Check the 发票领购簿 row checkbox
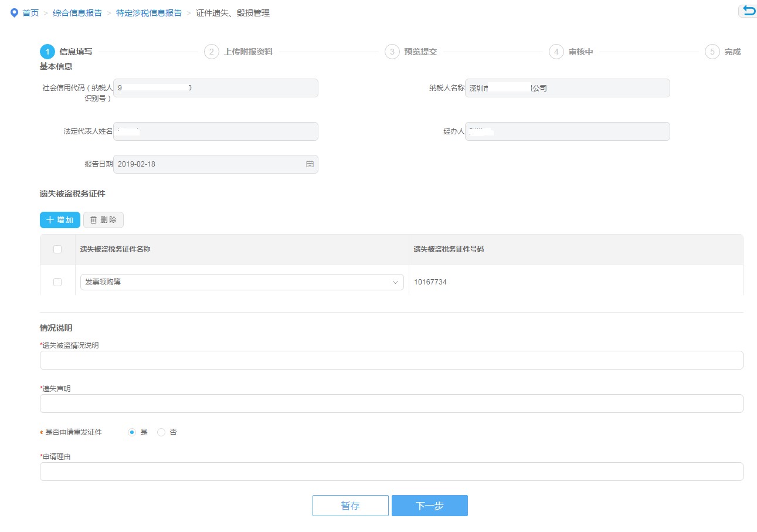Viewport: 757px width, 532px height. click(57, 282)
